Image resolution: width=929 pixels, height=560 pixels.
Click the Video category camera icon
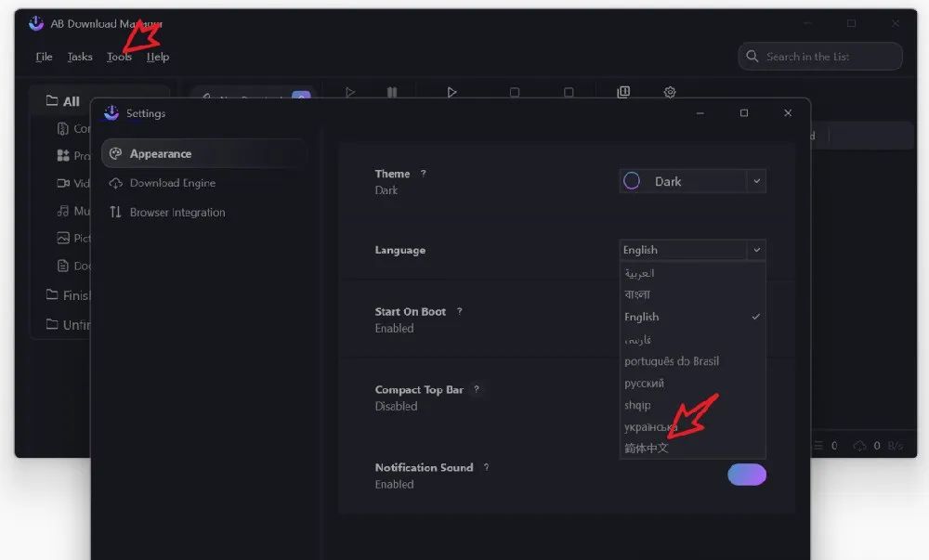(63, 183)
